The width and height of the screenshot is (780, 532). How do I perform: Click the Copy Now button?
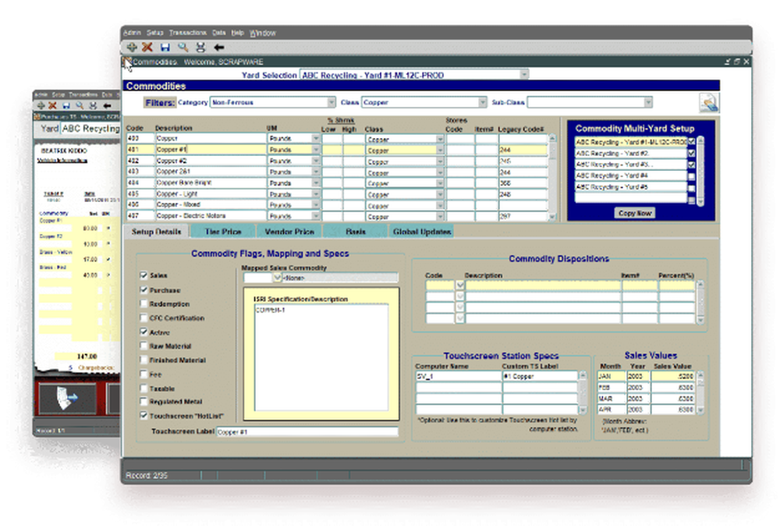point(635,213)
